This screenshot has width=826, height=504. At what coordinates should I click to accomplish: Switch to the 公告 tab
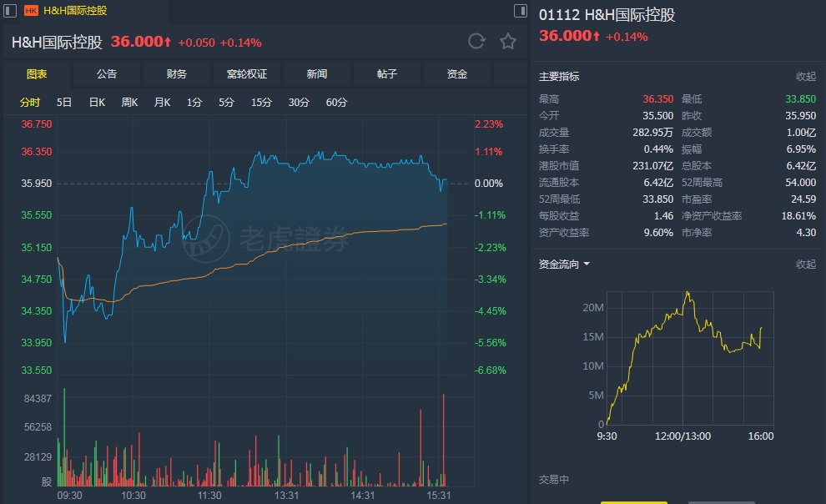point(107,74)
